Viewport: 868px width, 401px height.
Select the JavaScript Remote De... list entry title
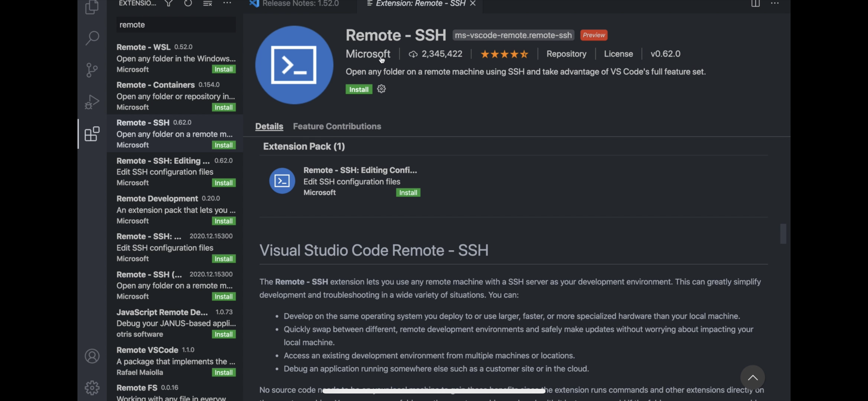click(162, 312)
